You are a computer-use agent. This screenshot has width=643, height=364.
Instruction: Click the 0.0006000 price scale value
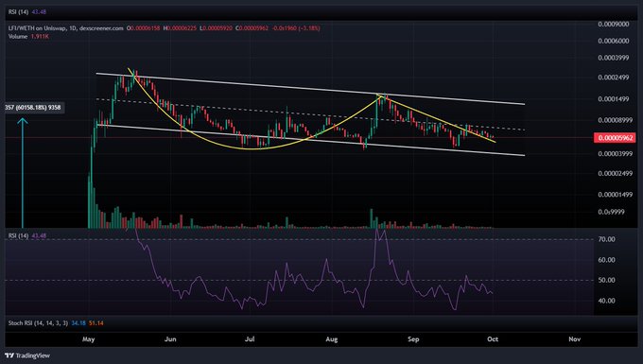coord(614,41)
